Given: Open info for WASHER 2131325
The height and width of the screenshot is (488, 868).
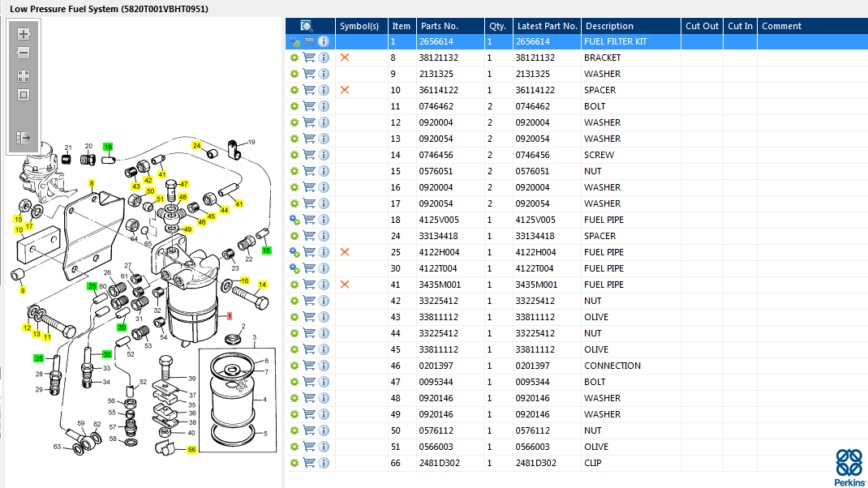Looking at the screenshot, I should pyautogui.click(x=324, y=74).
